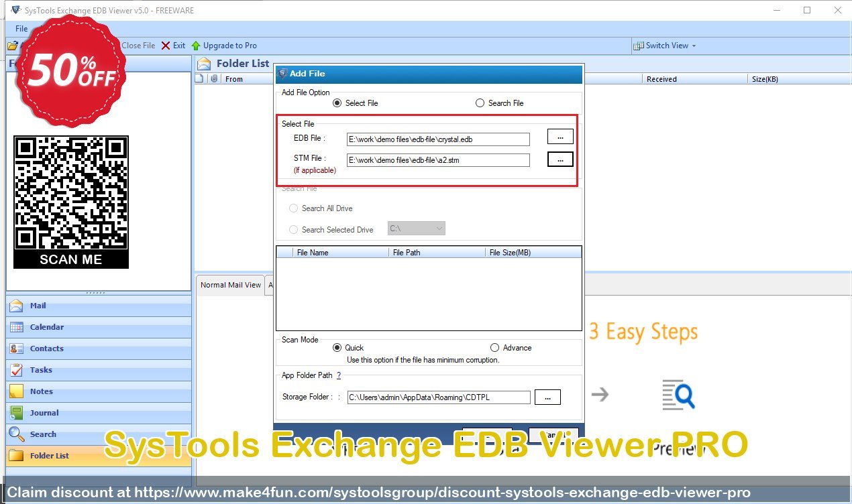Browse for the EDB file
The height and width of the screenshot is (504, 852).
[560, 137]
